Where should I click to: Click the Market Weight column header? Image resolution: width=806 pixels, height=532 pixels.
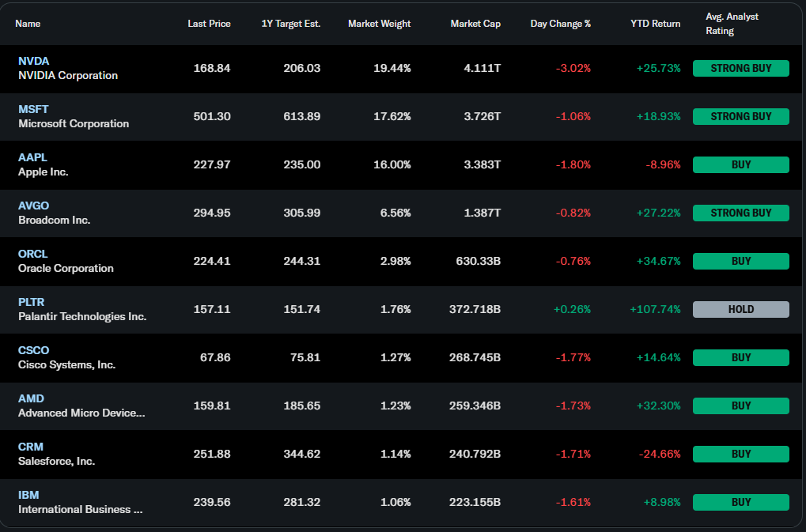click(380, 24)
